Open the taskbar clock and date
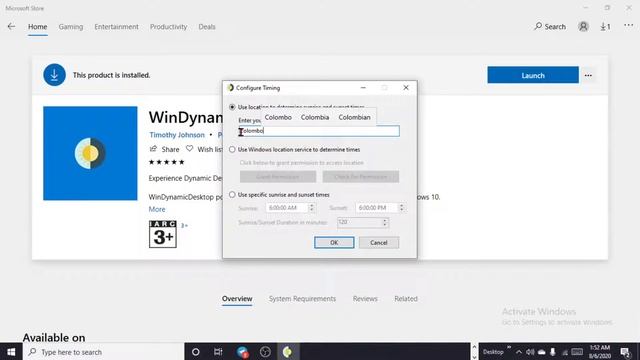Image resolution: width=640 pixels, height=360 pixels. pos(600,352)
